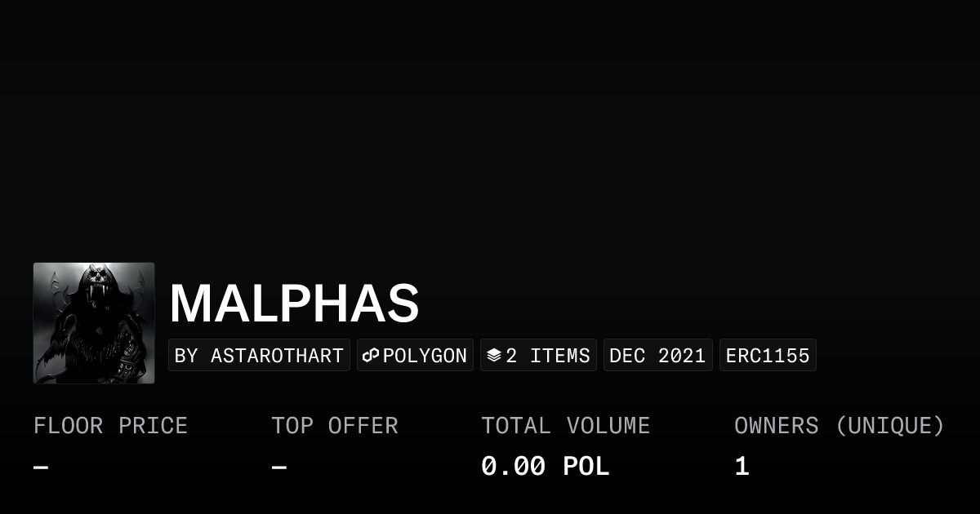Viewport: 980px width, 514px height.
Task: Click the FLOOR PRICE label
Action: [110, 426]
